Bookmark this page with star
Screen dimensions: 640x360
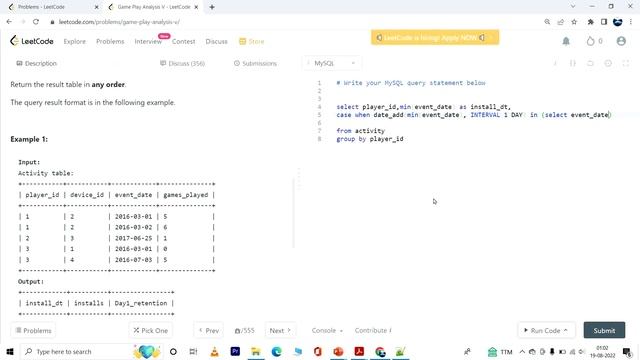pyautogui.click(x=574, y=22)
